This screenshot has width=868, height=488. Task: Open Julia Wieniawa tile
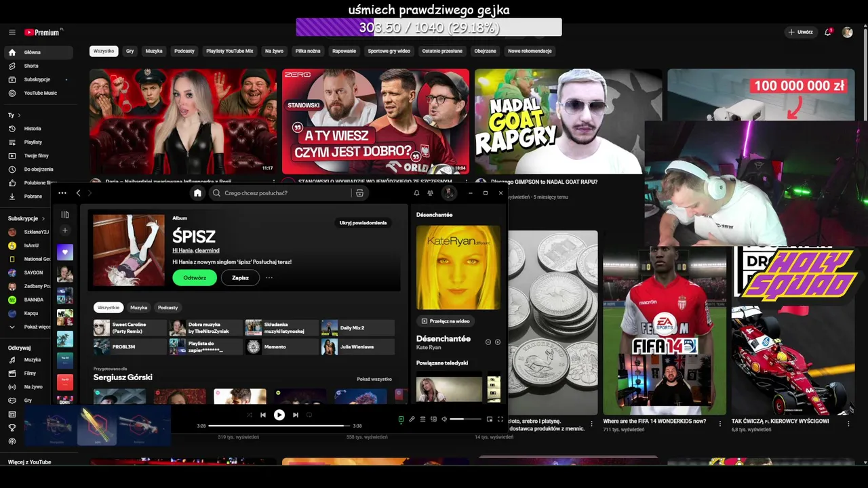click(x=358, y=347)
